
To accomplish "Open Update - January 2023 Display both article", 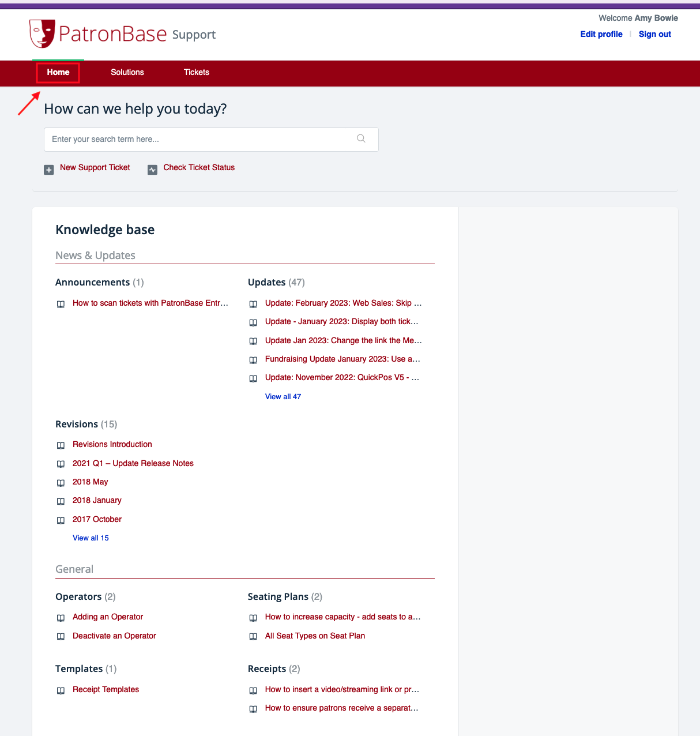I will pyautogui.click(x=342, y=321).
